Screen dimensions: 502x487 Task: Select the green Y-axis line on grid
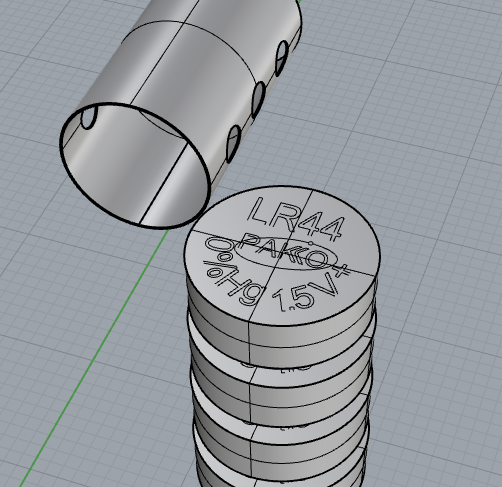pos(94,358)
